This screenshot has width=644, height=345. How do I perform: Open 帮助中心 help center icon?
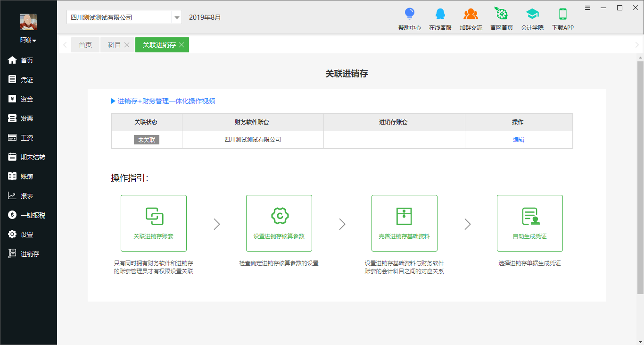409,13
